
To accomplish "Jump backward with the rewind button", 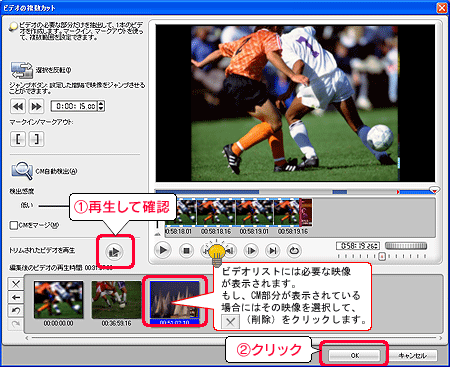I will tap(18, 106).
